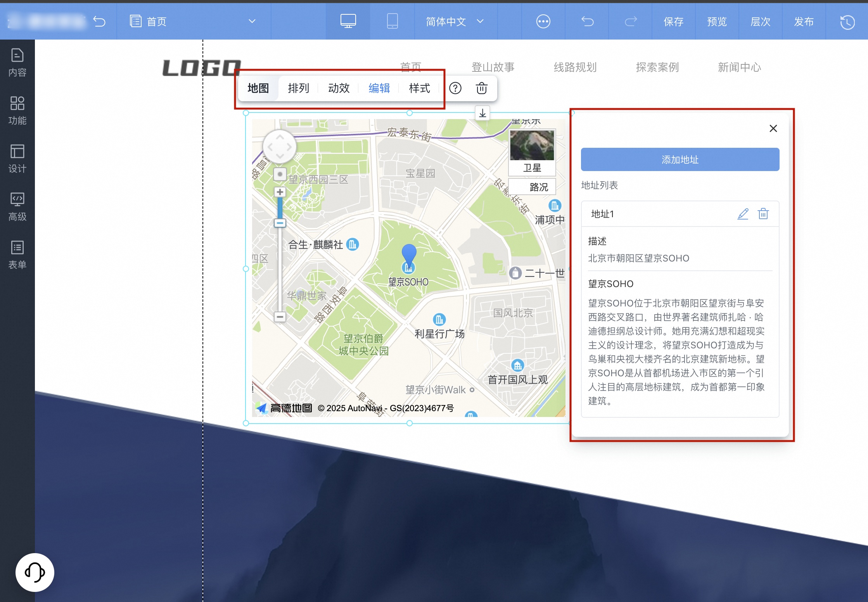
Task: Click the 添加地址 add address button
Action: pos(680,159)
